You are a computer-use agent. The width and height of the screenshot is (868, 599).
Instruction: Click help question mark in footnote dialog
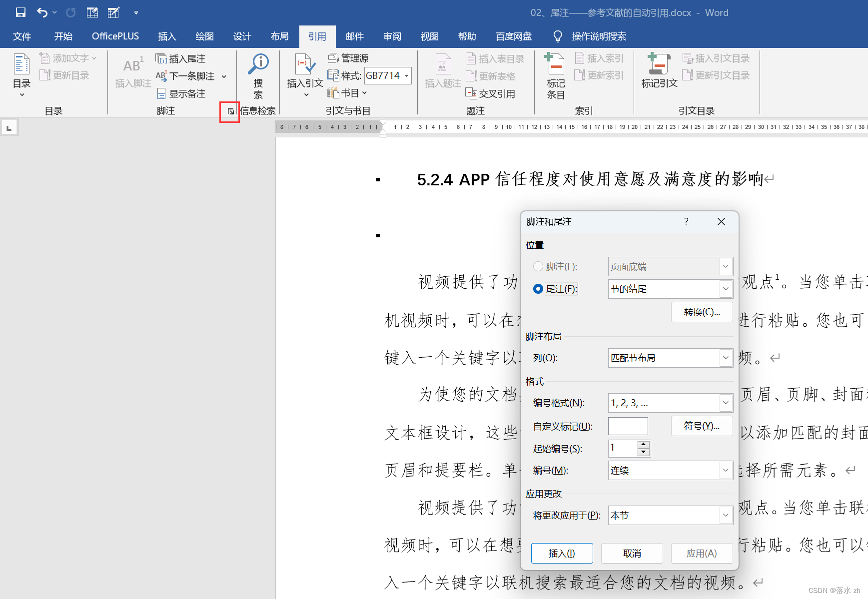[x=686, y=221]
